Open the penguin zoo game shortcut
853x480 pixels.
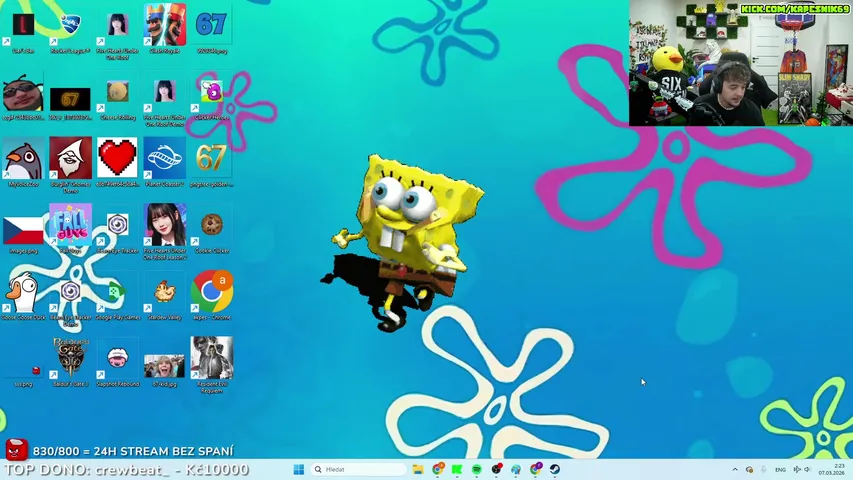[x=23, y=163]
